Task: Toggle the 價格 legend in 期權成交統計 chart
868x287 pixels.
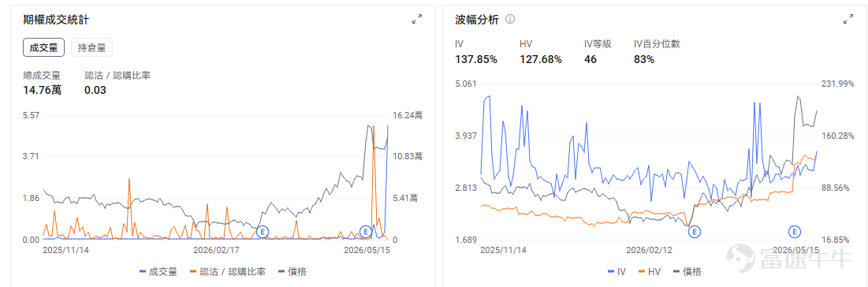Action: coord(292,271)
